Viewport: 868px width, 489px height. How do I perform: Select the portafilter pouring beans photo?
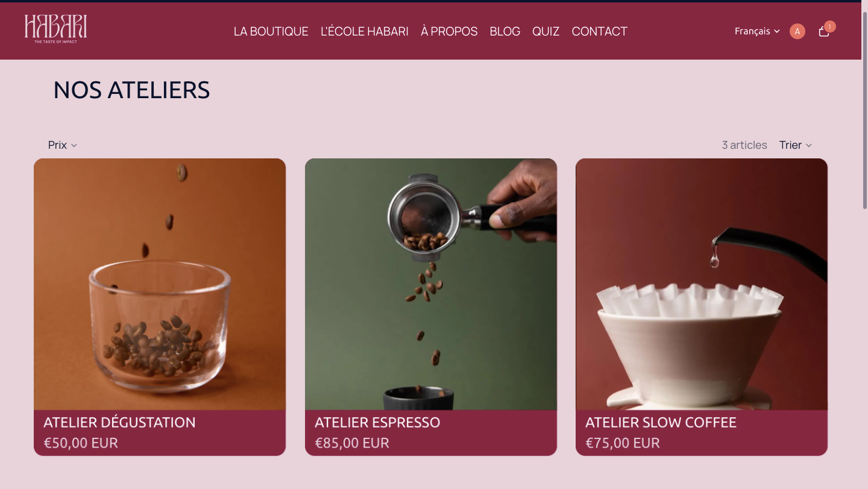pyautogui.click(x=431, y=284)
